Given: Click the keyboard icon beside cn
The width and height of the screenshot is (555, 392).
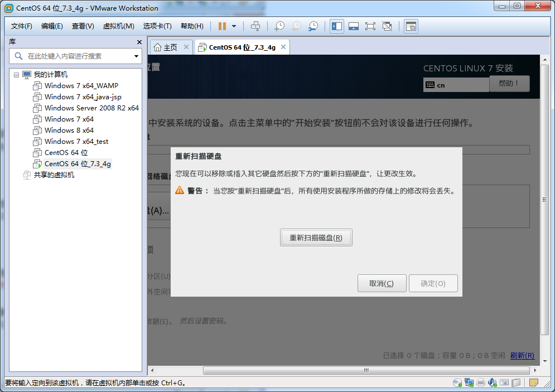Looking at the screenshot, I should click(x=430, y=85).
